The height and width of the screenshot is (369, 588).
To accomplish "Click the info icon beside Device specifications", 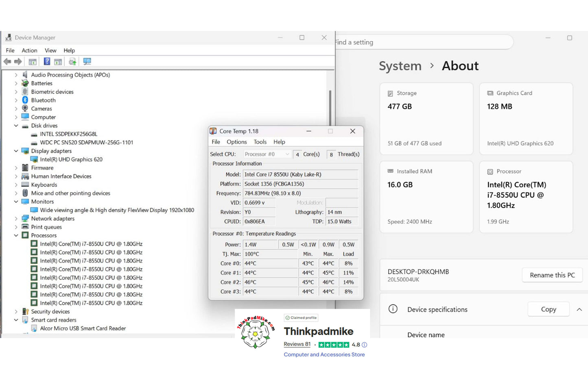I will tap(393, 309).
